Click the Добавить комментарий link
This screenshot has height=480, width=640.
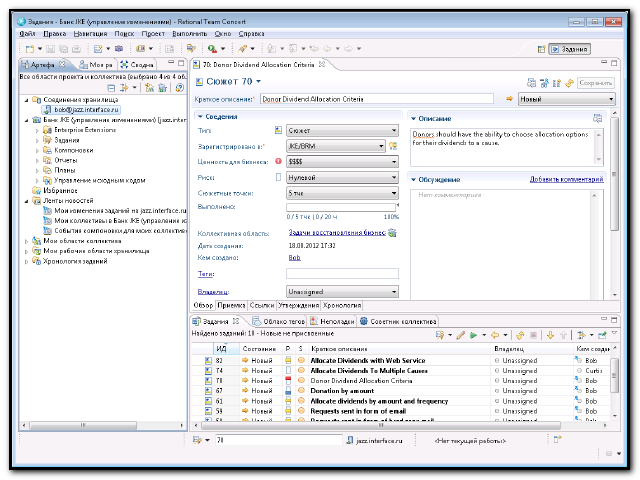[567, 179]
